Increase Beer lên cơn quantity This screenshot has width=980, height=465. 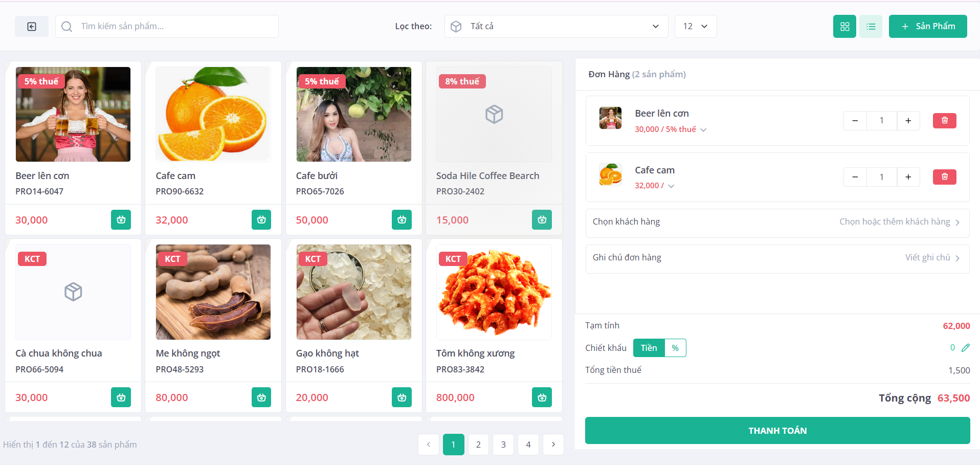point(908,121)
